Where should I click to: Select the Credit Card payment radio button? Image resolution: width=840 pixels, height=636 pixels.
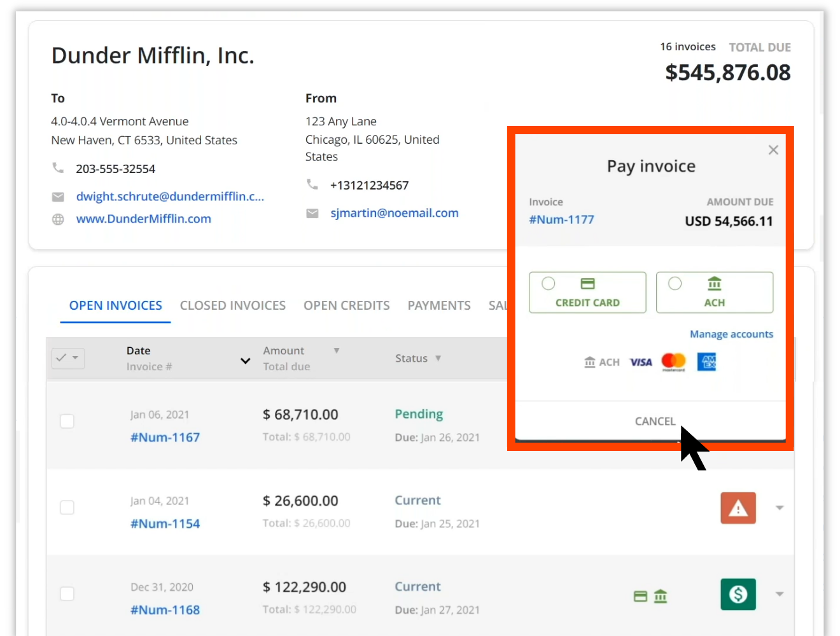click(x=548, y=284)
